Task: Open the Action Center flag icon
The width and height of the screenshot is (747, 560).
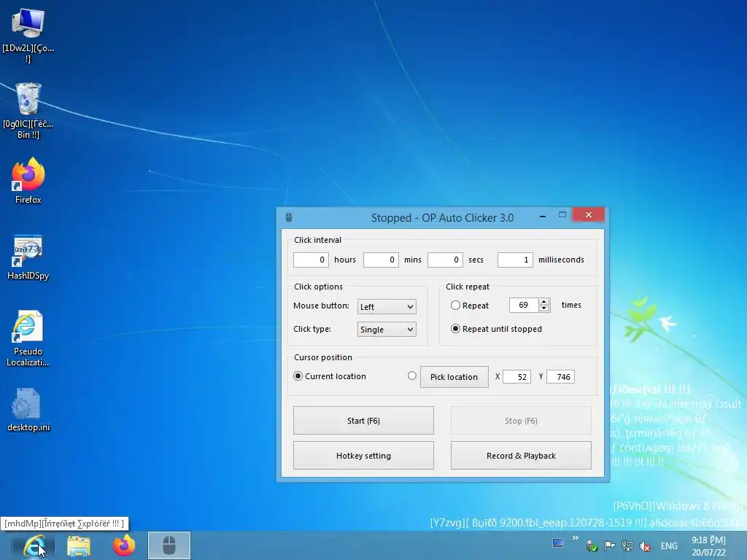Action: [x=609, y=546]
